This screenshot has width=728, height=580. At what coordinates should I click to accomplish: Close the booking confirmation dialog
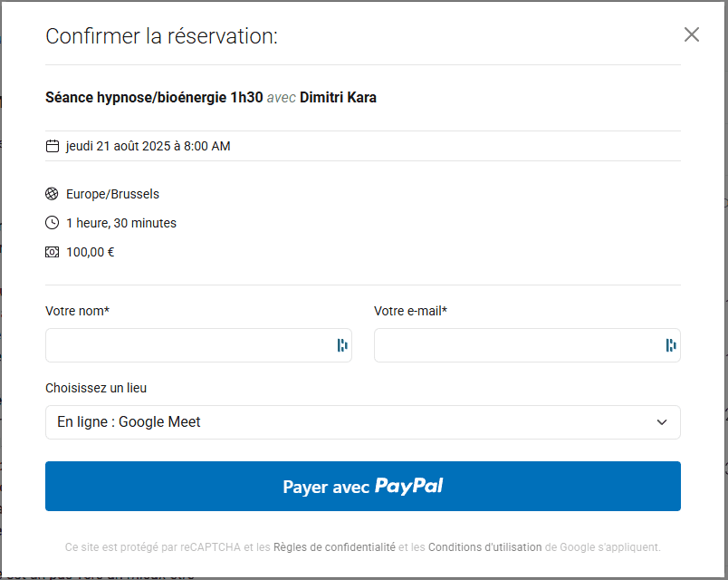pos(692,35)
